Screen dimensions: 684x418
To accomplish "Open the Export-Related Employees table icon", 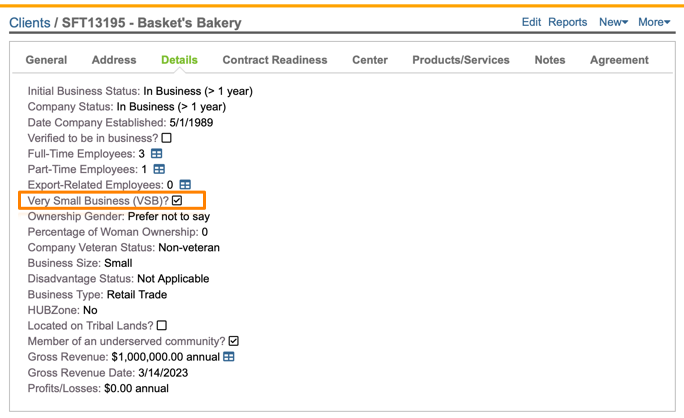I will [x=185, y=185].
